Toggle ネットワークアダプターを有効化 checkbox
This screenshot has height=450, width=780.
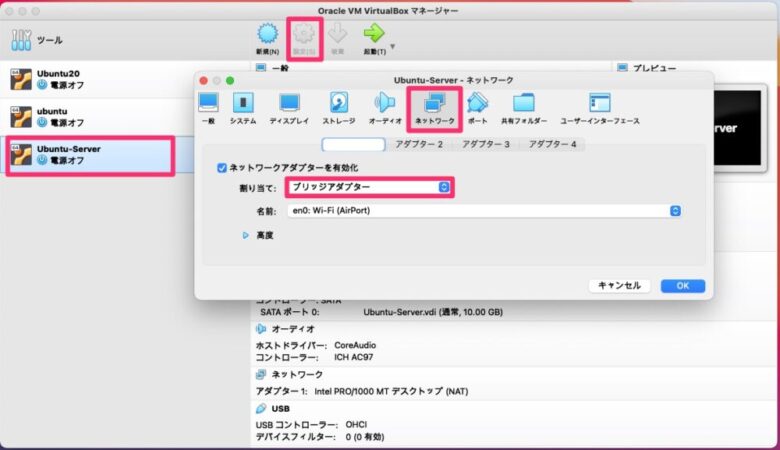click(222, 168)
